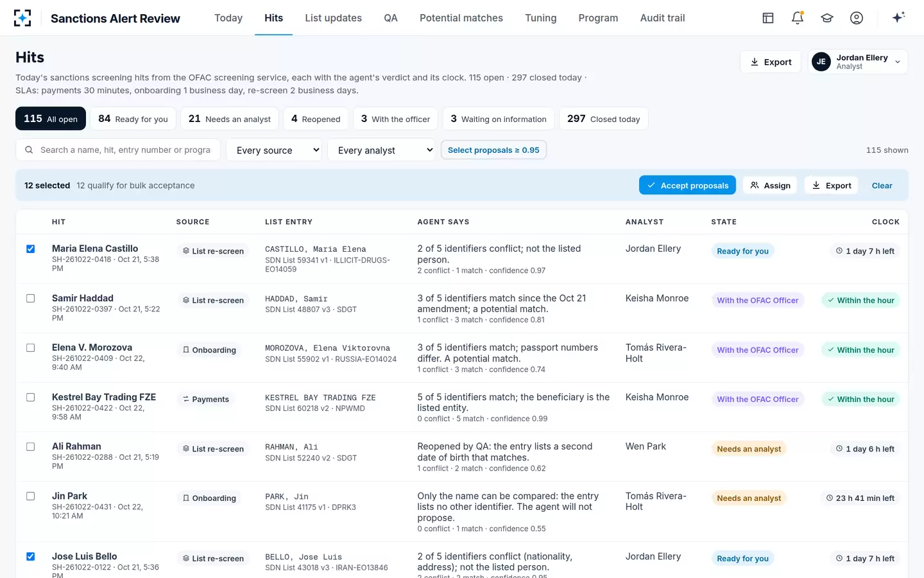Tick the Kestrel Bay Trading FZE checkbox

30,398
